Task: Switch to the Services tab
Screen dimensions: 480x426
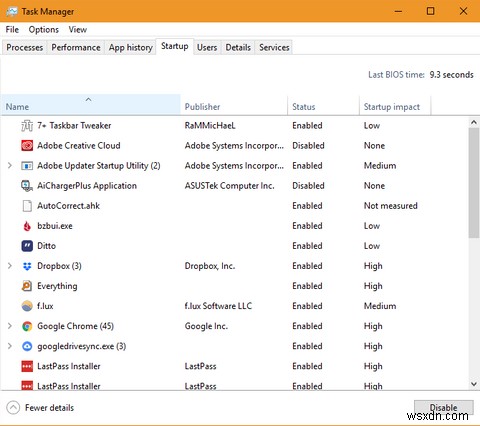Action: (274, 48)
